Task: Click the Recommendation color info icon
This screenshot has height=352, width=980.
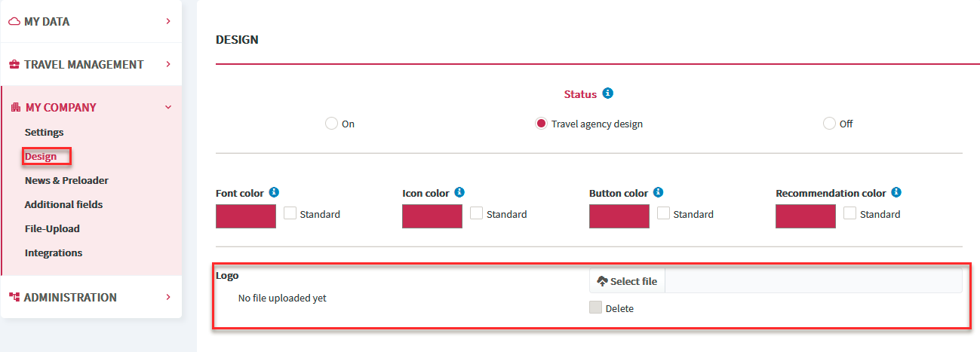Action: pos(896,192)
